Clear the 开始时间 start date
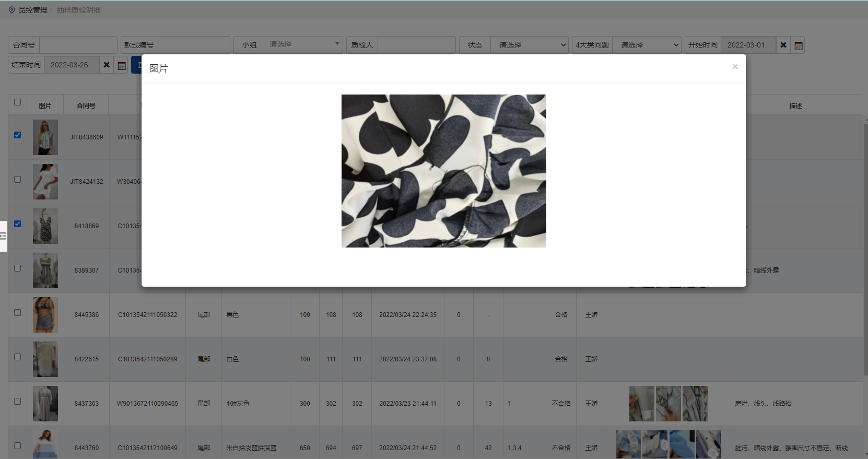 783,45
